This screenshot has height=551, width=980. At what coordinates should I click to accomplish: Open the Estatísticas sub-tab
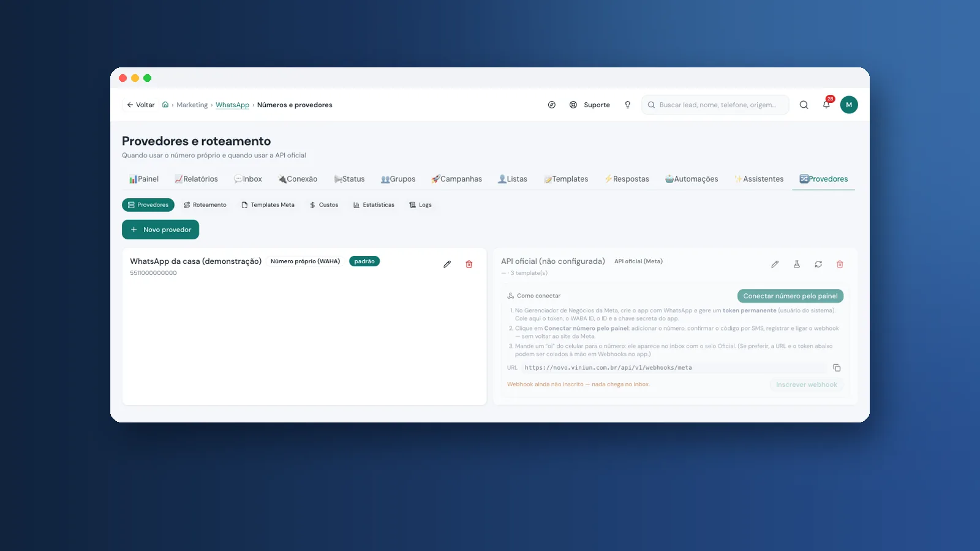coord(374,205)
